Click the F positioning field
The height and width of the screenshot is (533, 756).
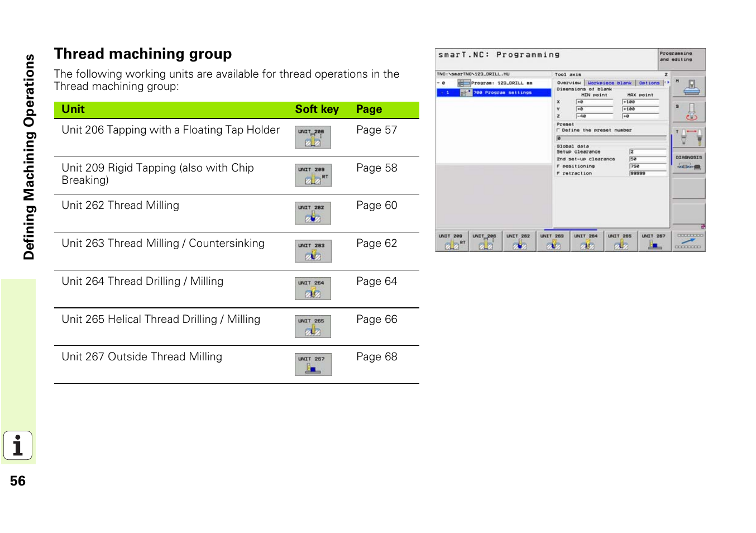(x=648, y=166)
